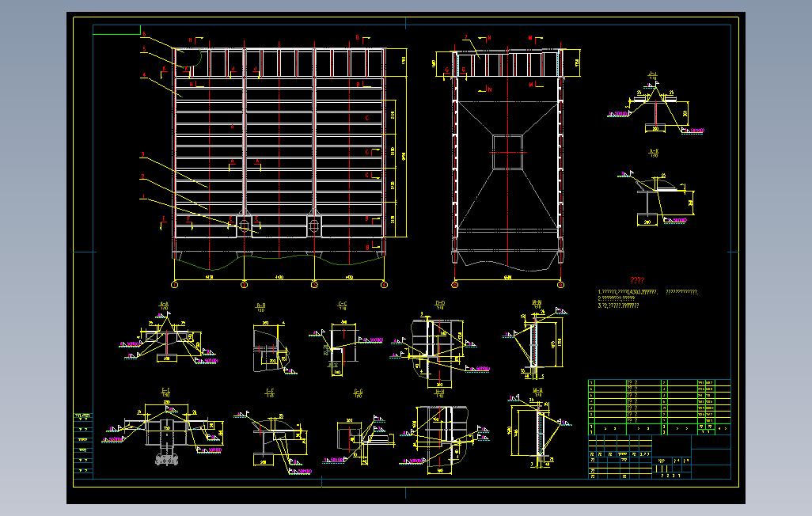
Task: Click the E-E section detail title
Action: point(165,391)
